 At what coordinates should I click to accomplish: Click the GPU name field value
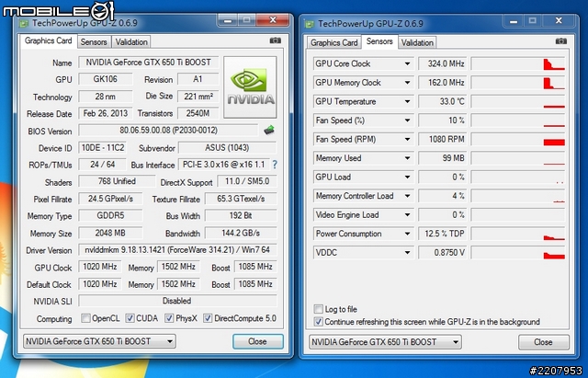coord(149,63)
